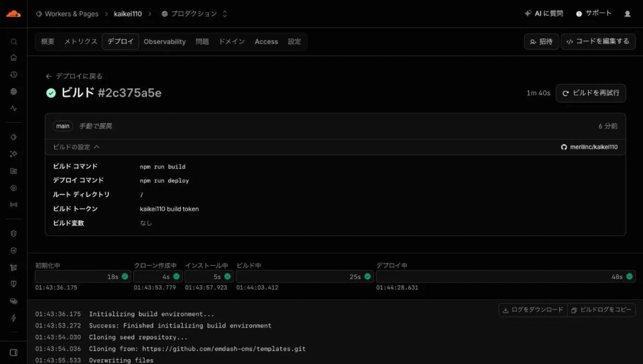Collapse the sidebar panel icon

(x=14, y=352)
